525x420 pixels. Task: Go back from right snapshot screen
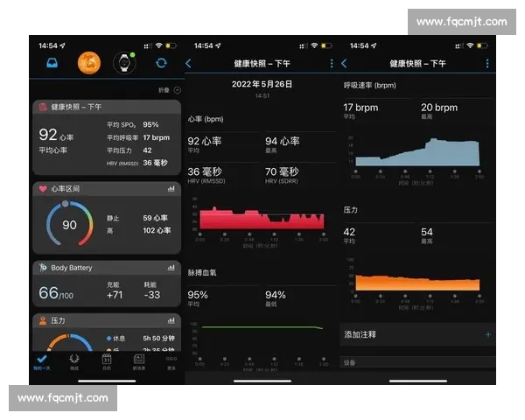(x=344, y=63)
